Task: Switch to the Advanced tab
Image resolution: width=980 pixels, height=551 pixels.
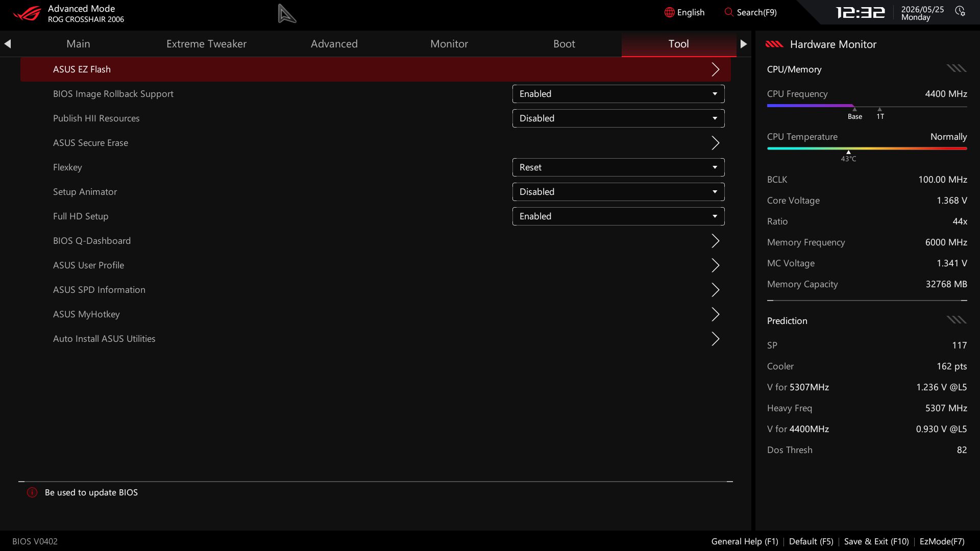Action: (x=334, y=44)
